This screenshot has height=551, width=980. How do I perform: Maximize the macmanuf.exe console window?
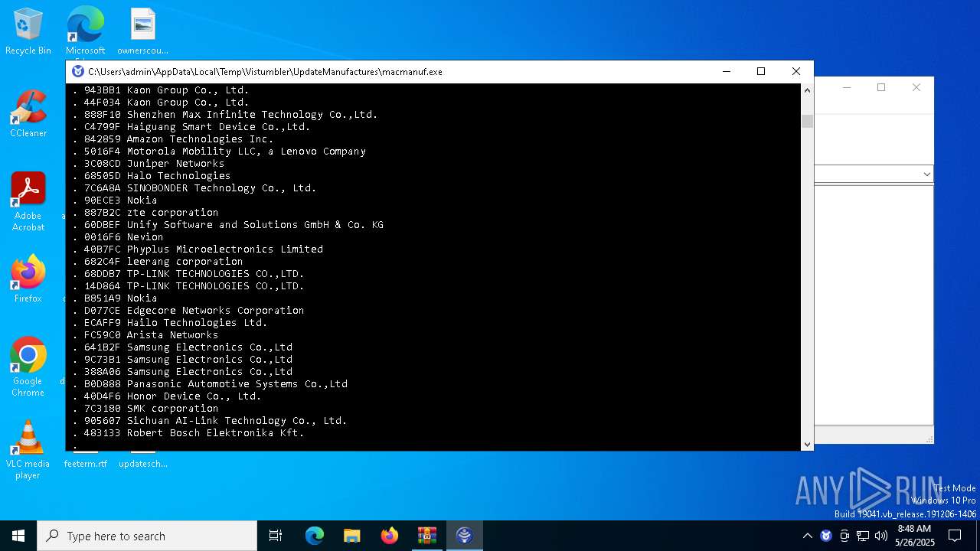point(761,71)
